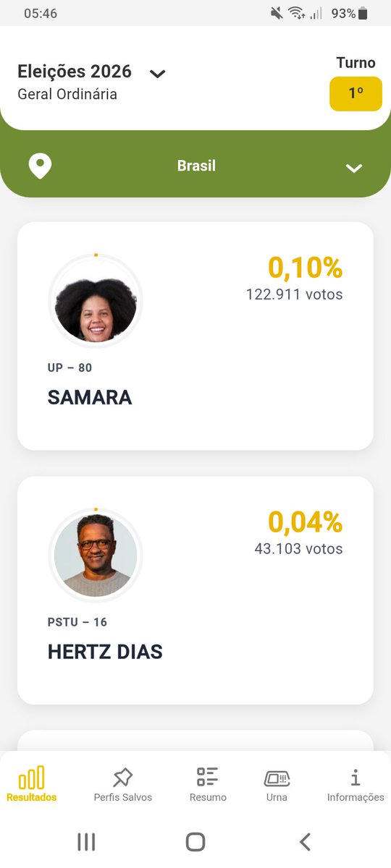Open the HERTZ DIAS candidate name
Image resolution: width=391 pixels, height=868 pixels.
(105, 652)
